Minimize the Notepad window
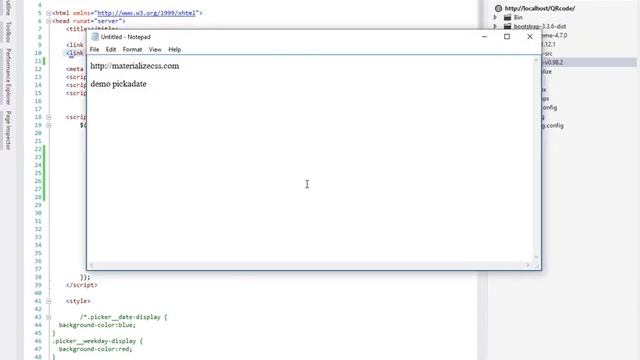Image resolution: width=640 pixels, height=360 pixels. coord(484,37)
